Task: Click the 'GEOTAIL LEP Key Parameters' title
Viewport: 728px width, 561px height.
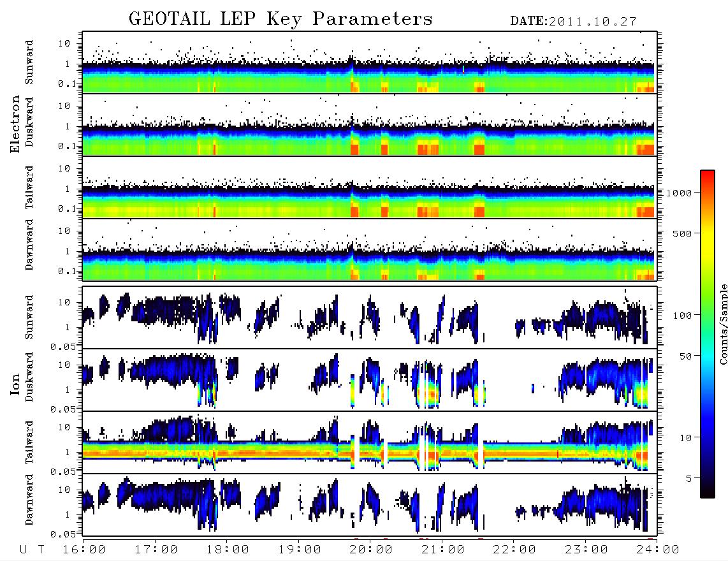Action: click(280, 19)
